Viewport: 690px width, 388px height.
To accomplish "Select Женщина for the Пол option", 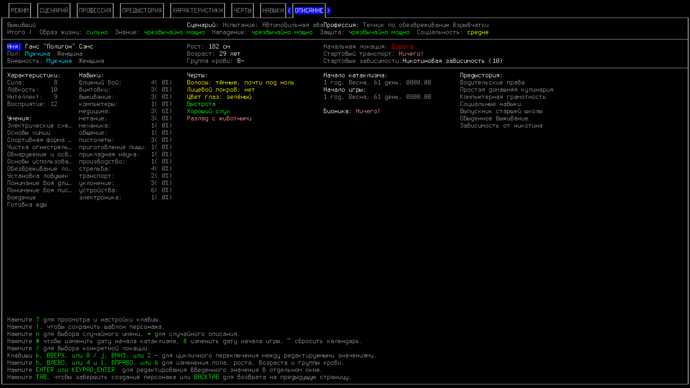I will (70, 54).
